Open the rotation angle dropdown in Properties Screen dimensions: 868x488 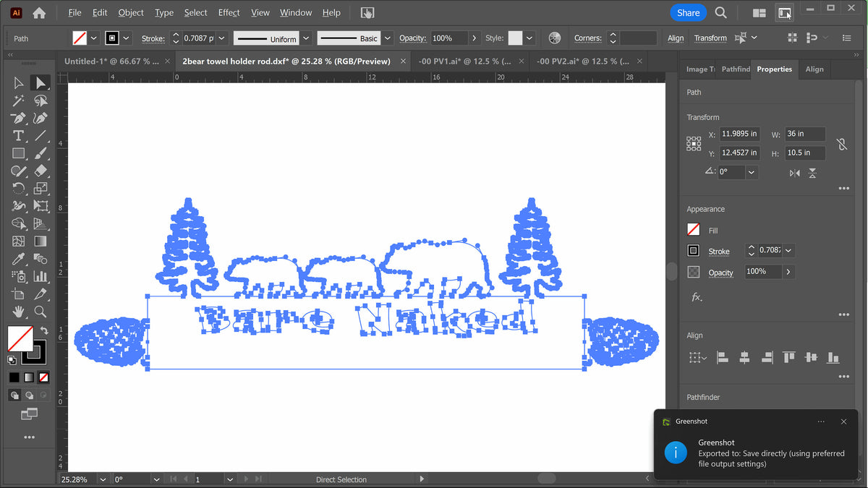752,172
